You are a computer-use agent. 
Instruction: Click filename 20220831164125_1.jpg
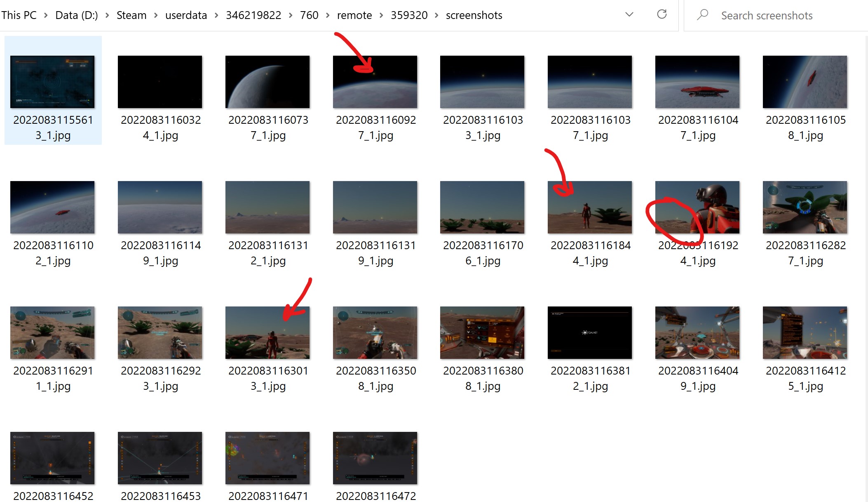(x=806, y=378)
